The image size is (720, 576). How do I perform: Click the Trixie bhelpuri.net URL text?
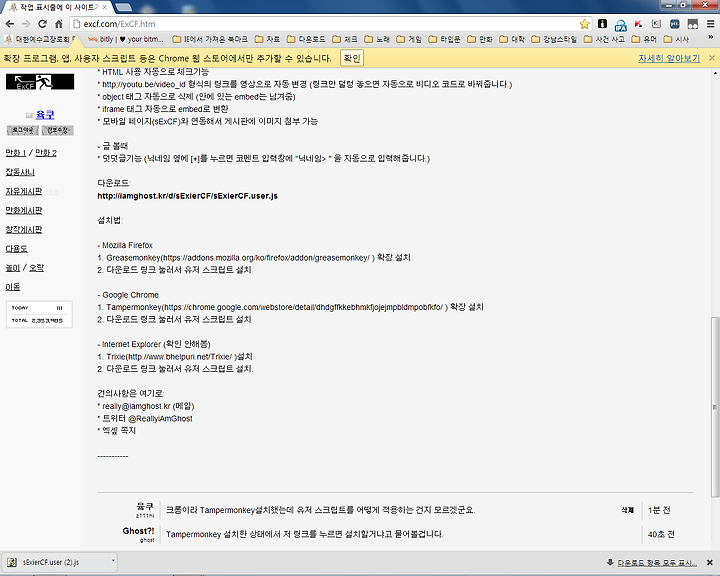179,356
